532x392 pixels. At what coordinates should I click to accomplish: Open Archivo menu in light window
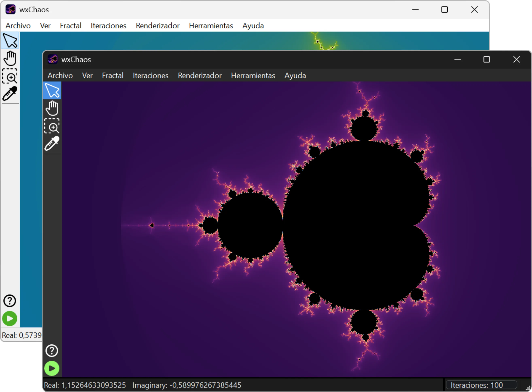(18, 26)
